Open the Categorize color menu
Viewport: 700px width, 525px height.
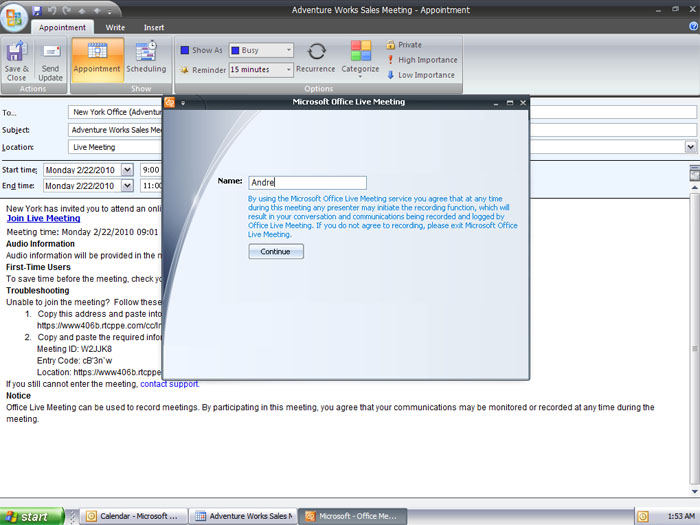click(x=360, y=59)
